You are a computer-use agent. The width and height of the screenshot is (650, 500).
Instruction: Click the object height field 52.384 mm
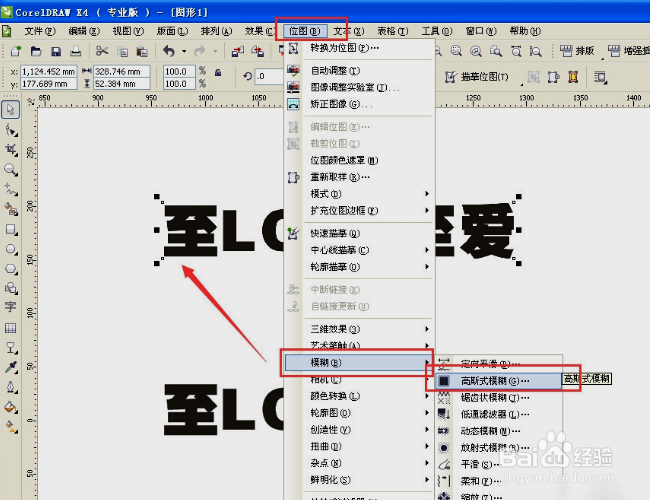[x=121, y=84]
